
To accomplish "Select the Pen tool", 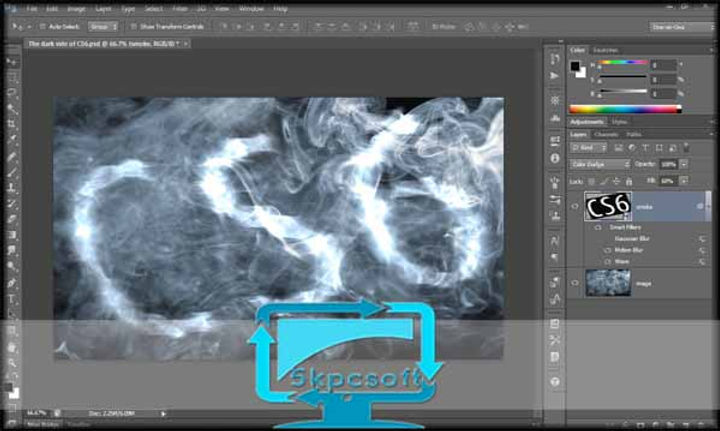I will click(x=11, y=283).
